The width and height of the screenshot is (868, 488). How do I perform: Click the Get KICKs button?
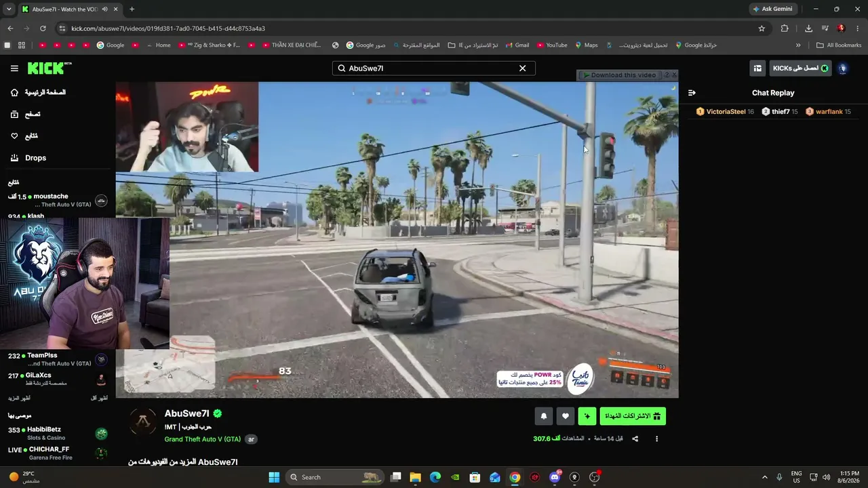[x=800, y=68]
